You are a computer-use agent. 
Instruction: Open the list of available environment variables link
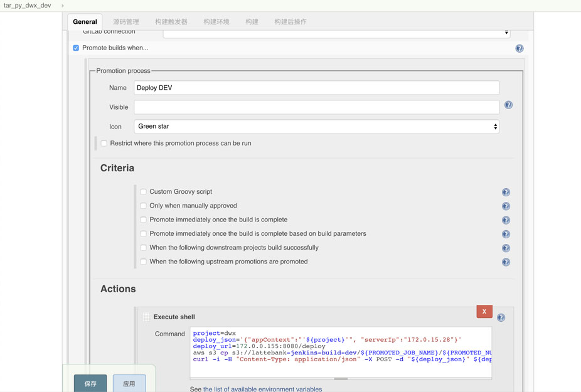coord(262,389)
